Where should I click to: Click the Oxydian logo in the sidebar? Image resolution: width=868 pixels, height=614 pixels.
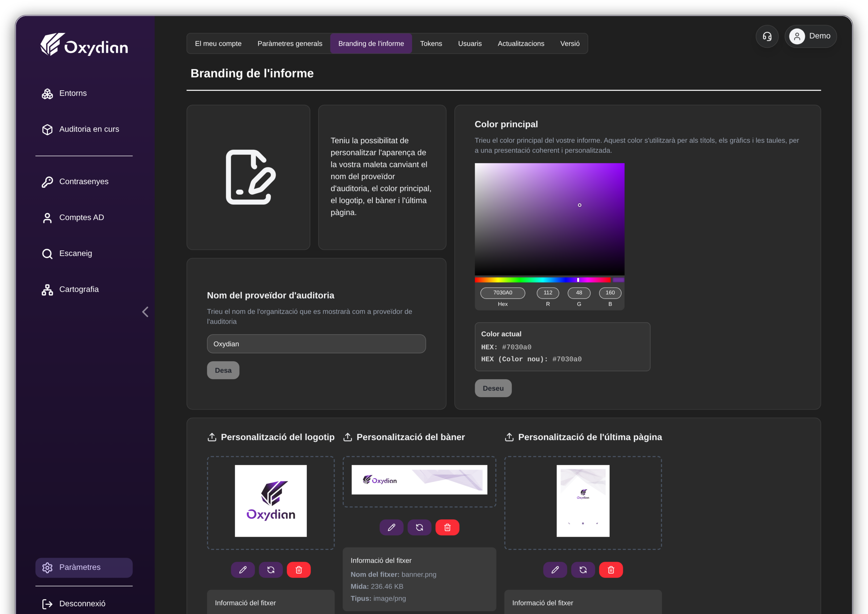click(x=84, y=45)
